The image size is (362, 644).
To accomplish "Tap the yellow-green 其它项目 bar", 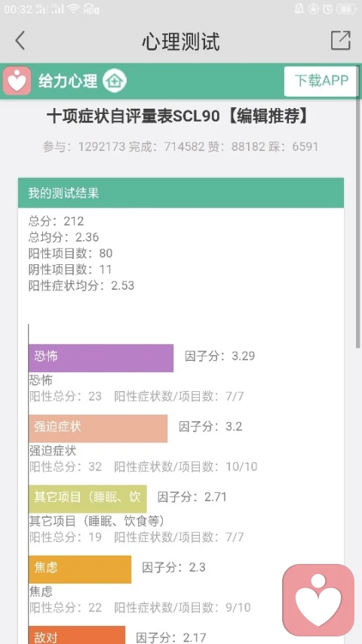I will (x=87, y=498).
